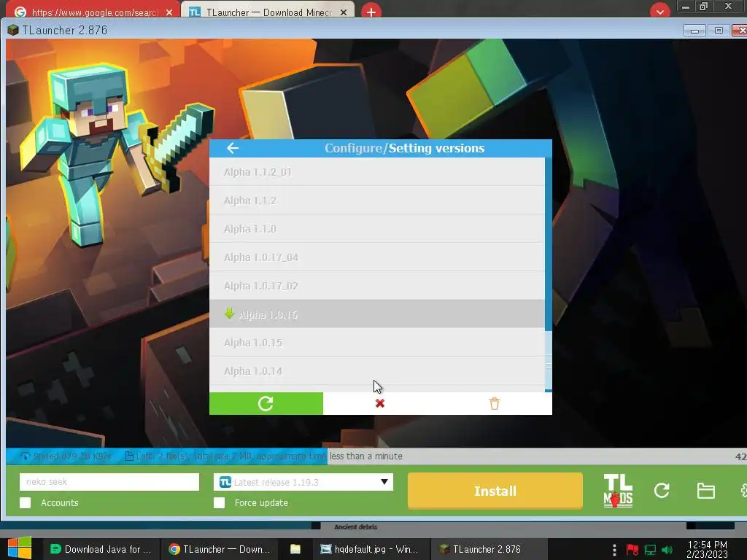Select Alpha 1.1.2_01 version row

(377, 172)
